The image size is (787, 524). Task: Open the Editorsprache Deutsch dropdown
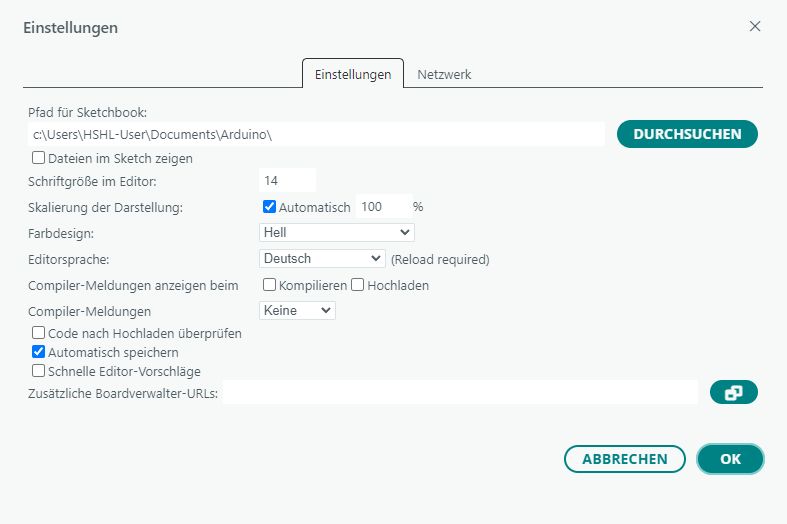[322, 258]
